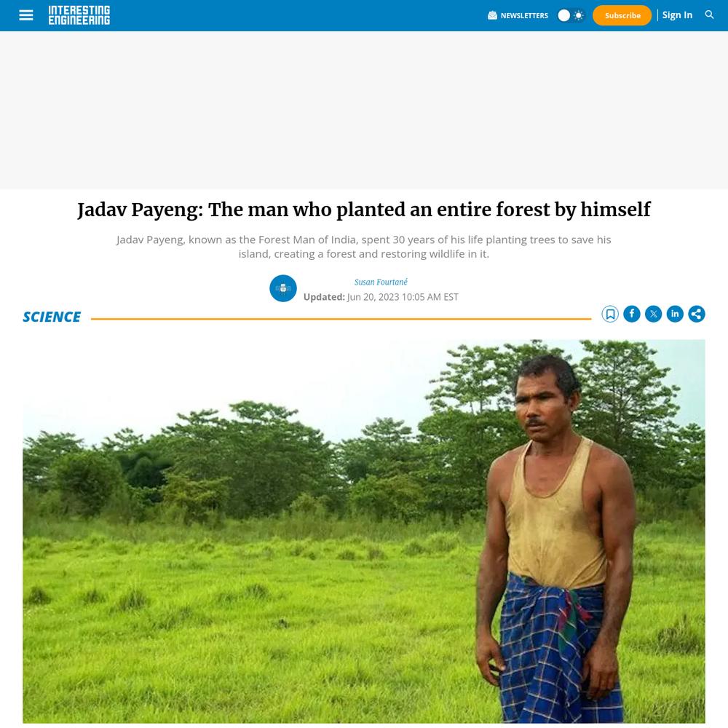Viewport: 728px width, 728px height.
Task: Click the Interesting Engineering logo
Action: [x=79, y=15]
